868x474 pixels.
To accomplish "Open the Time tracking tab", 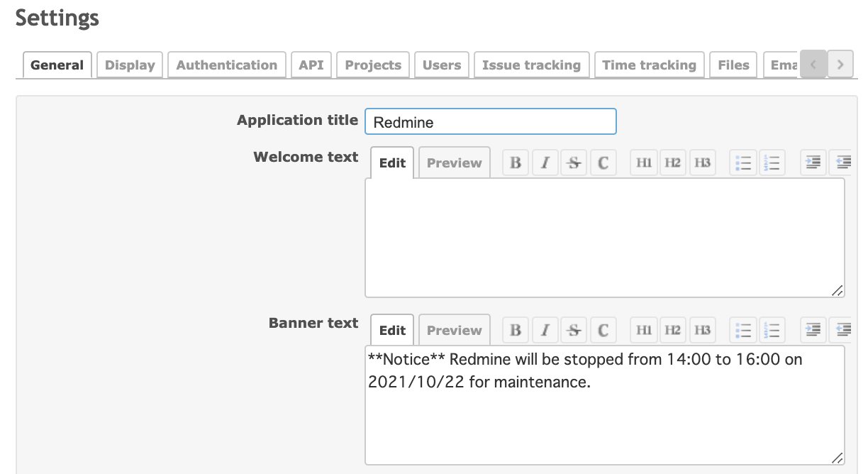I will [650, 65].
